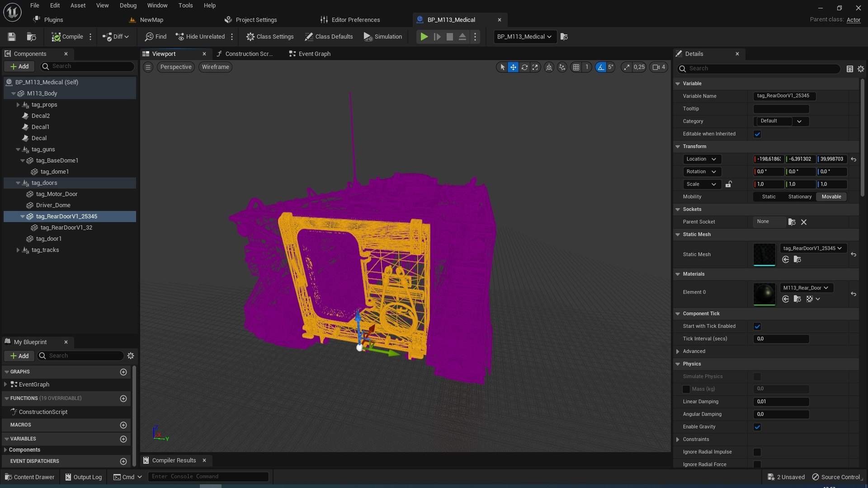The image size is (868, 488).
Task: Open the M113_Rear_Door material dropdown
Action: [806, 288]
